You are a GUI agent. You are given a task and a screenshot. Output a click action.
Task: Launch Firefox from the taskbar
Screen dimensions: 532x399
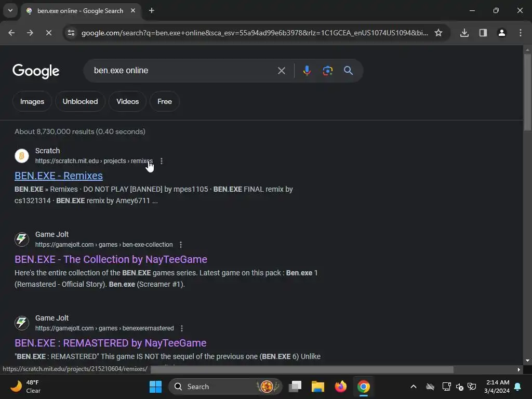coord(341,387)
